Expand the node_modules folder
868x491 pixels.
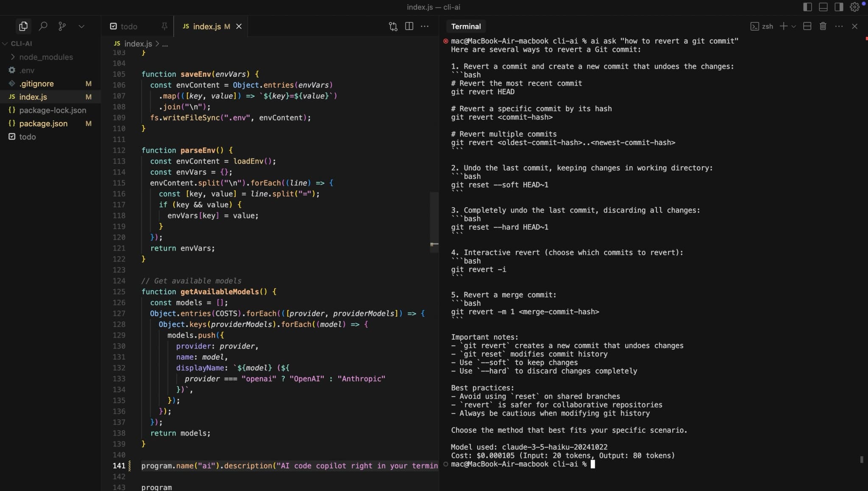pyautogui.click(x=46, y=57)
